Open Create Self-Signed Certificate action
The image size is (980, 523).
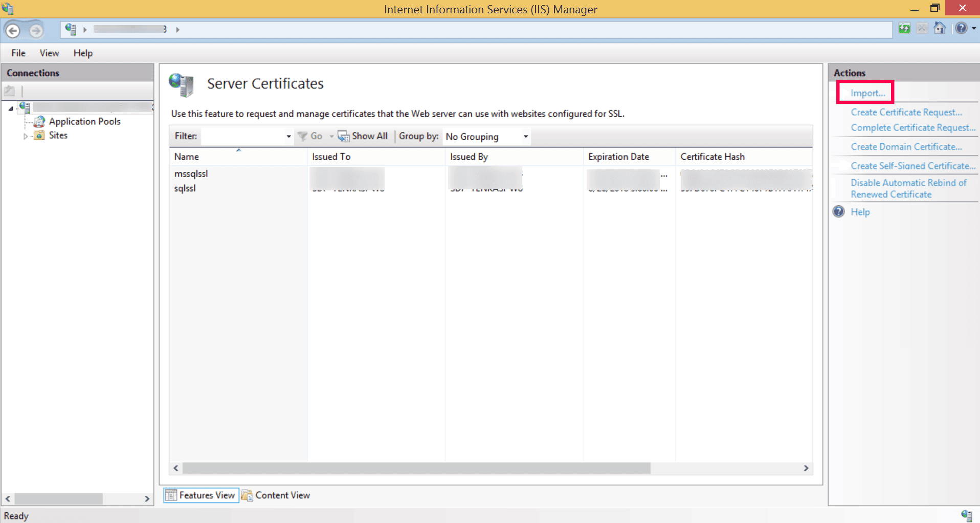click(x=912, y=165)
